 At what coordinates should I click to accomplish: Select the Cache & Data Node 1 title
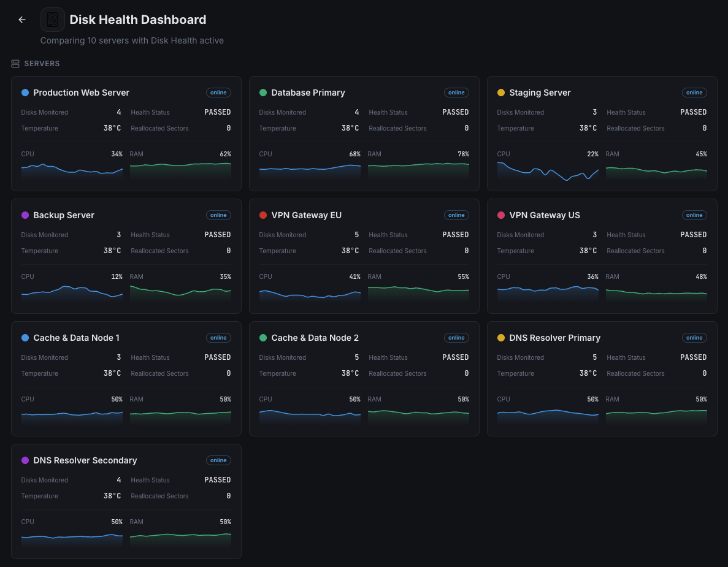(75, 338)
